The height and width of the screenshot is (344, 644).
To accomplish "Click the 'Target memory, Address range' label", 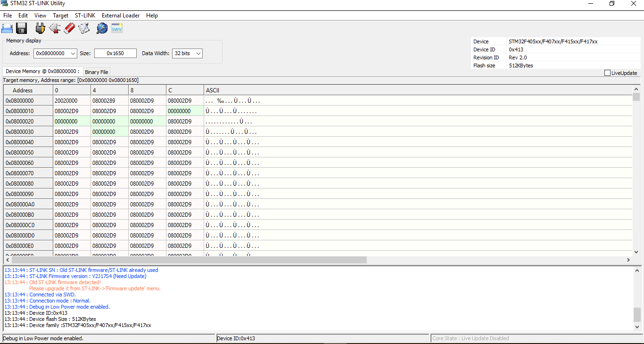I will click(71, 81).
